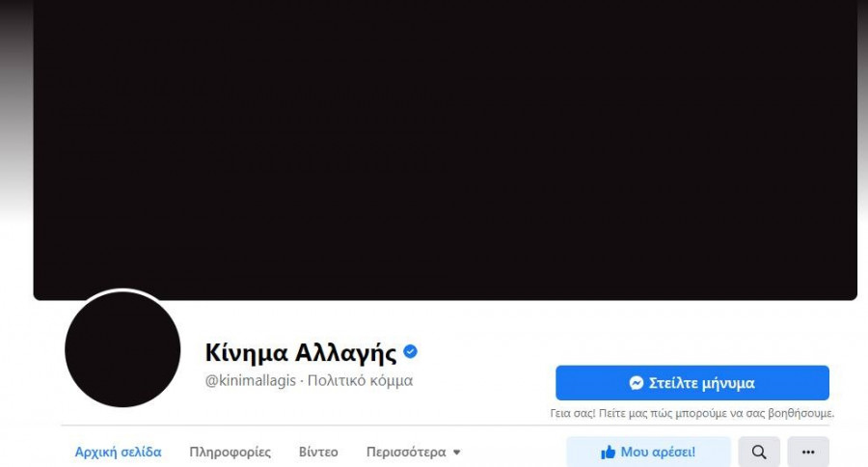Screen dimensions: 868x467
Task: Like the page with Μου αρέσει!
Action: [x=648, y=452]
